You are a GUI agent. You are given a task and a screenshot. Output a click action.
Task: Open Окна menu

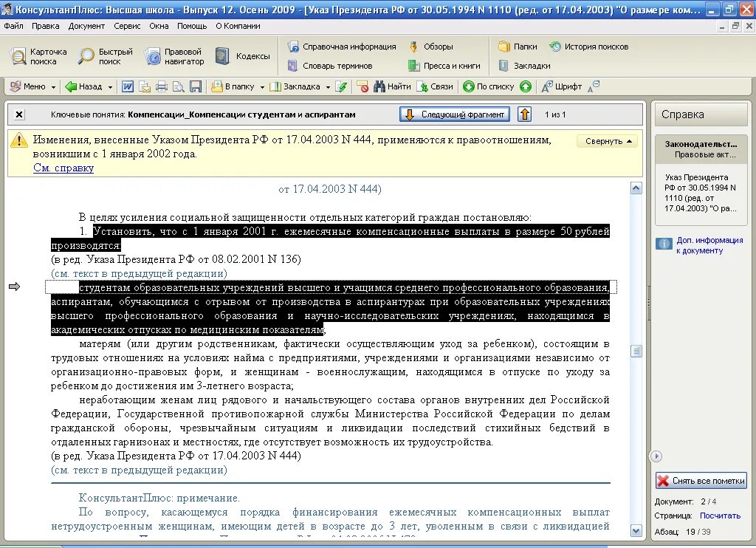[159, 26]
